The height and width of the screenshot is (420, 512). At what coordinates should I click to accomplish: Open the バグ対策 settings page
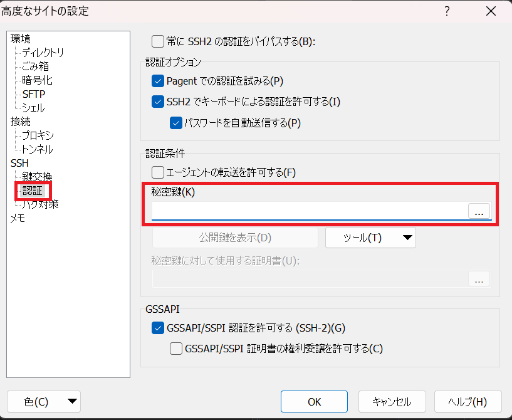pyautogui.click(x=40, y=204)
